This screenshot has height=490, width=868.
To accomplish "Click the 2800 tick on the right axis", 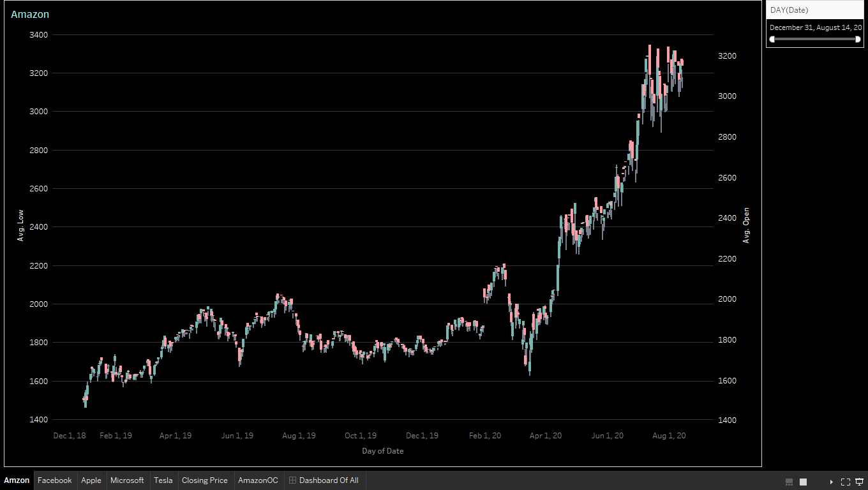I will coord(728,137).
